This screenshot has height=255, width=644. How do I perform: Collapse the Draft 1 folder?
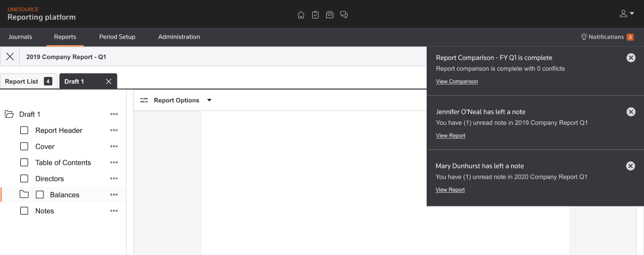tap(9, 114)
